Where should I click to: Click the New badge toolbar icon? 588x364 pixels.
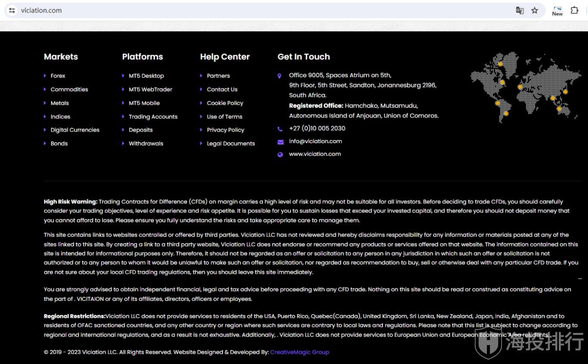[x=557, y=11]
